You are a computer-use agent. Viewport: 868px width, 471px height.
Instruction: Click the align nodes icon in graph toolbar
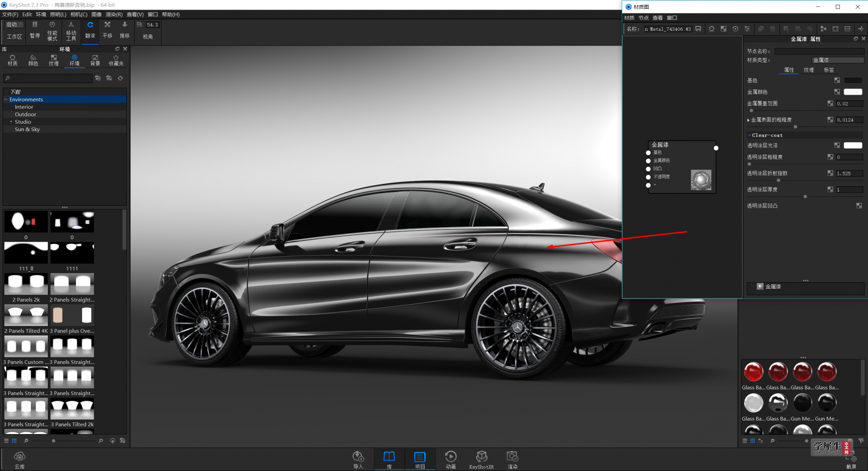(x=823, y=29)
